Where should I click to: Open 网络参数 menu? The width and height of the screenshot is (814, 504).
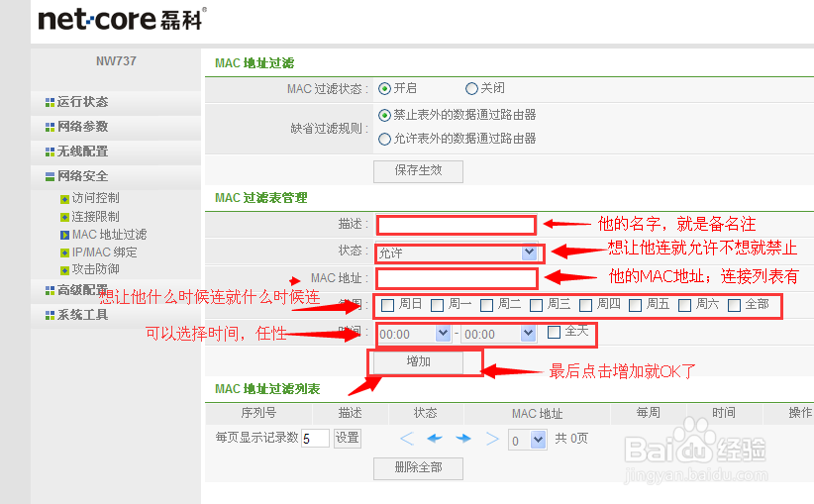pyautogui.click(x=82, y=127)
